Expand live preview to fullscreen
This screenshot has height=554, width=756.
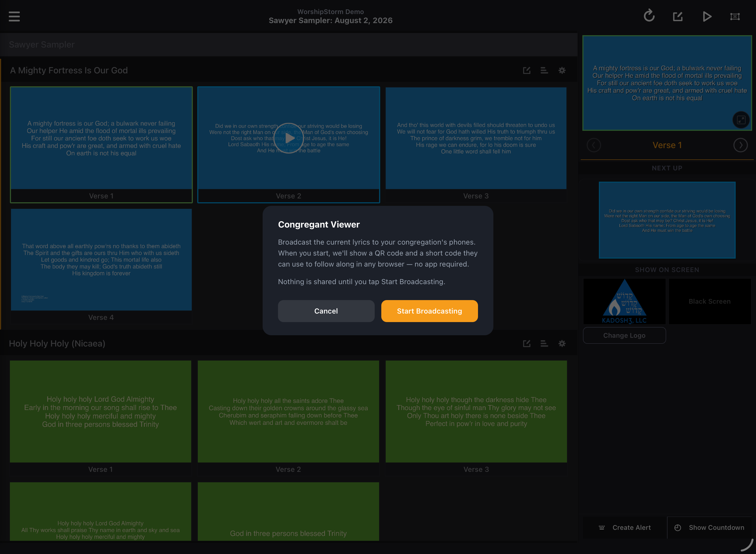(741, 120)
